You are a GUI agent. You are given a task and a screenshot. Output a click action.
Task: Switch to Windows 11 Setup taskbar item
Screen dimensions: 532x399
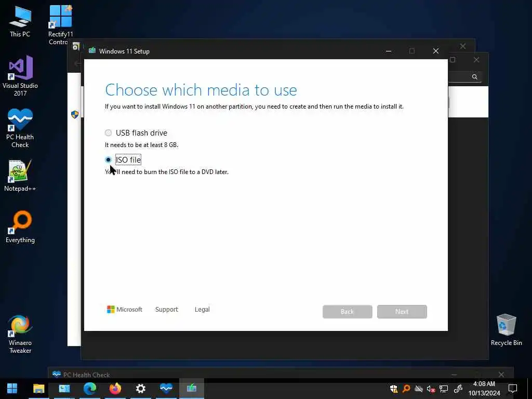click(191, 388)
